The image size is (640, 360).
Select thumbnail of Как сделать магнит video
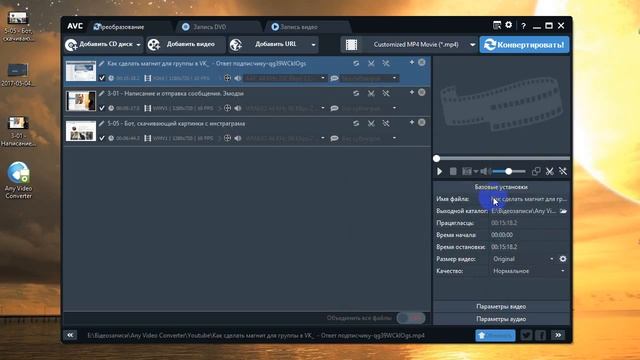pyautogui.click(x=81, y=71)
